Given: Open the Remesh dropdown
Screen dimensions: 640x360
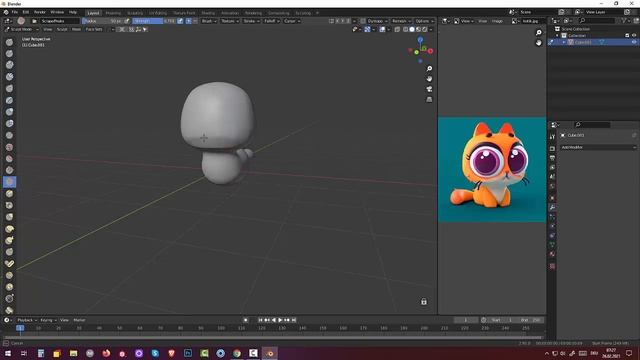Looking at the screenshot, I should click(x=401, y=21).
